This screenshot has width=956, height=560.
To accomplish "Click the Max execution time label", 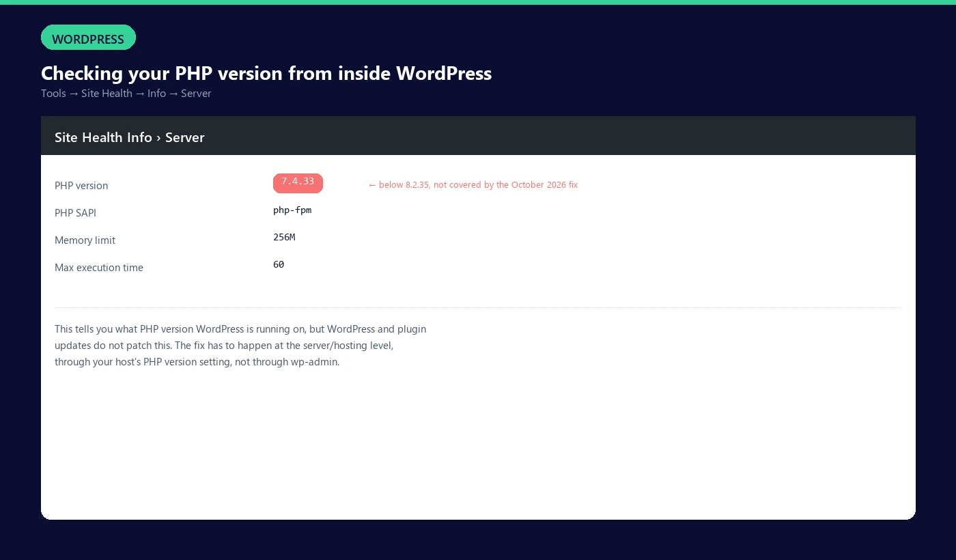I will [99, 268].
